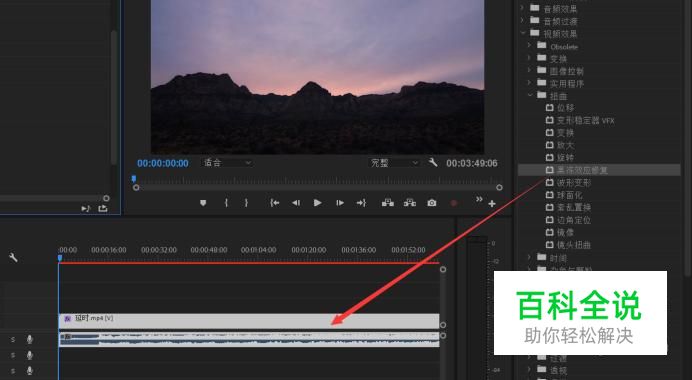Enable voice-over mic on the middle audio track

[x=30, y=355]
